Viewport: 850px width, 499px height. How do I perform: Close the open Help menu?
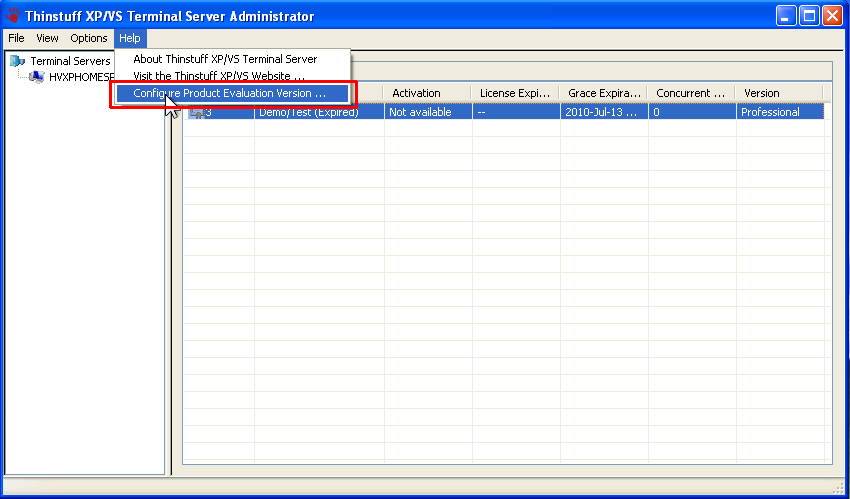(130, 38)
